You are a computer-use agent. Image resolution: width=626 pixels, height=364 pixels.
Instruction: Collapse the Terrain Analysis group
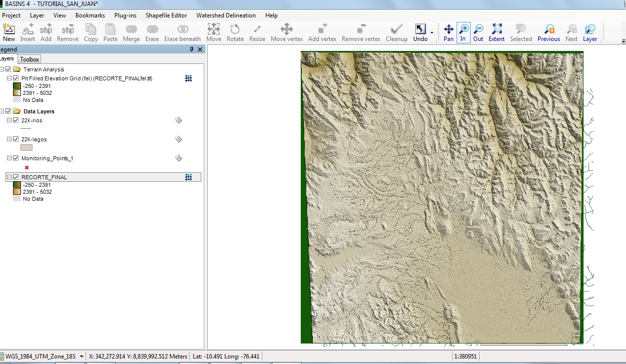point(2,69)
